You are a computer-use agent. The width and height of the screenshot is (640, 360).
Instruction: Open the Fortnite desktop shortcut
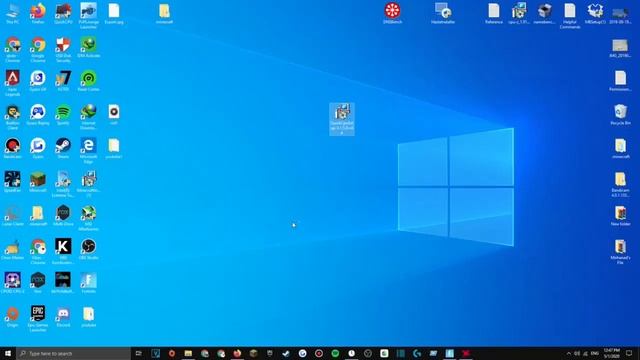89,283
